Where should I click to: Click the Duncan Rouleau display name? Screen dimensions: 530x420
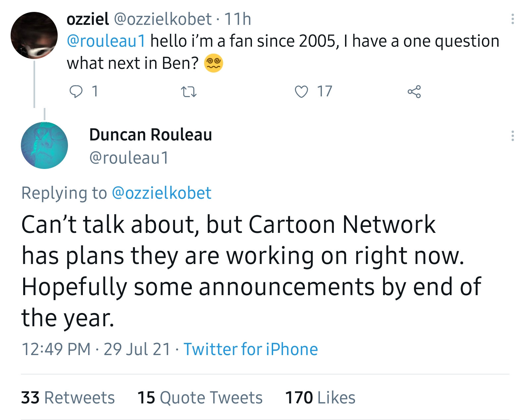[x=150, y=135]
